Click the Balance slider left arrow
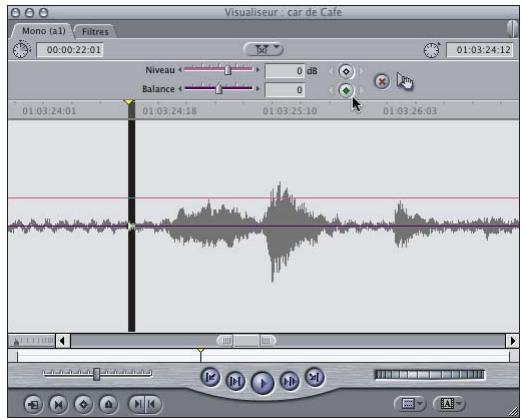The image size is (523, 420). [x=180, y=89]
